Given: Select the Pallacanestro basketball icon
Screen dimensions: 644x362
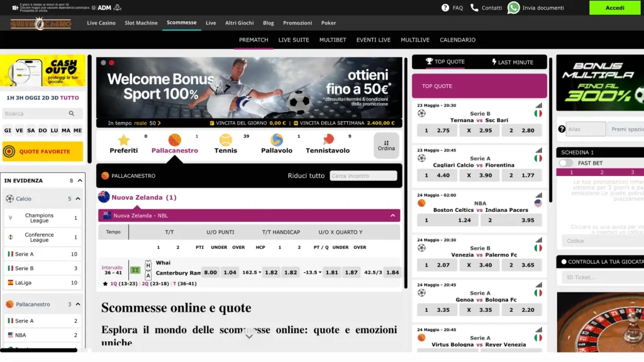Looking at the screenshot, I should pyautogui.click(x=175, y=140).
